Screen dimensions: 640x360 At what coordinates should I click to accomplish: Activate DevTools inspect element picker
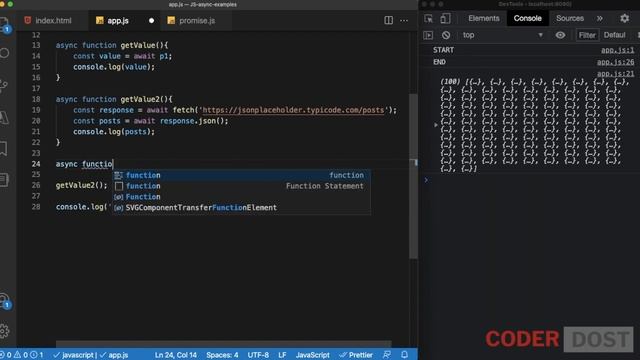tap(428, 18)
